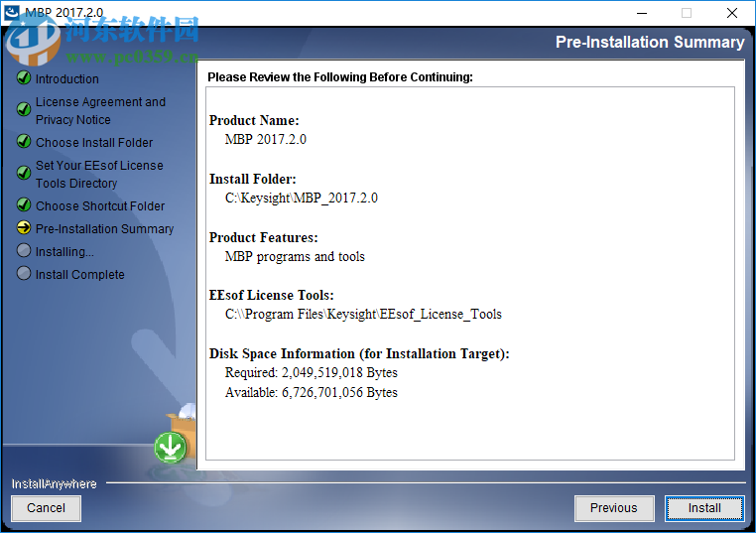Click the MBP application icon in title bar

pyautogui.click(x=11, y=13)
